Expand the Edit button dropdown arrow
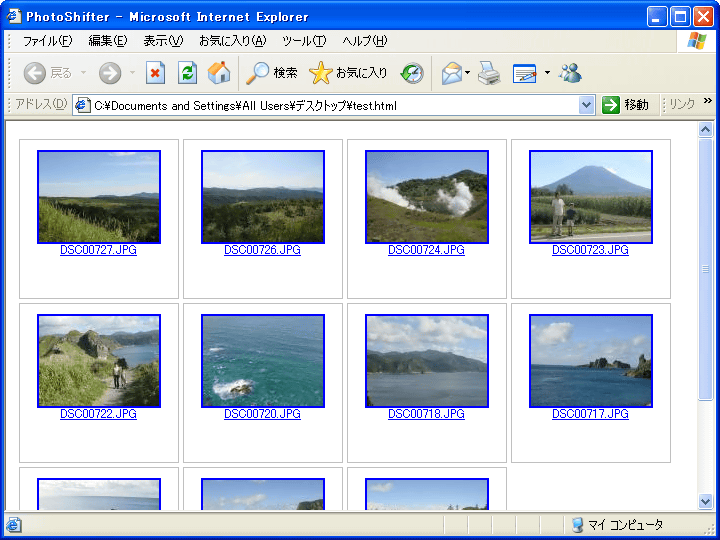 point(547,73)
